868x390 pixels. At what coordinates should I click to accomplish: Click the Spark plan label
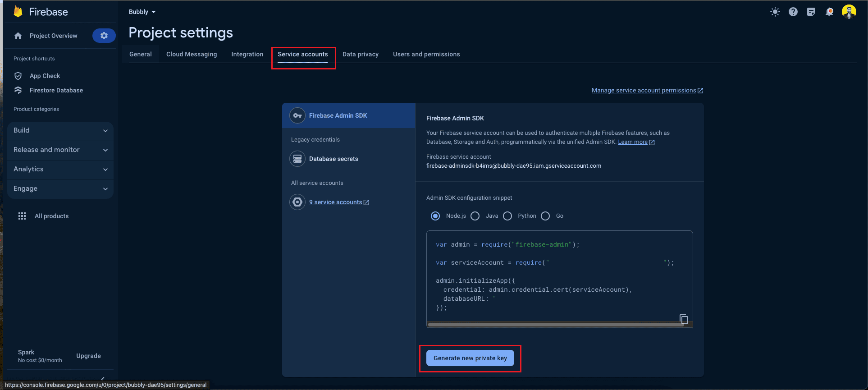(26, 352)
